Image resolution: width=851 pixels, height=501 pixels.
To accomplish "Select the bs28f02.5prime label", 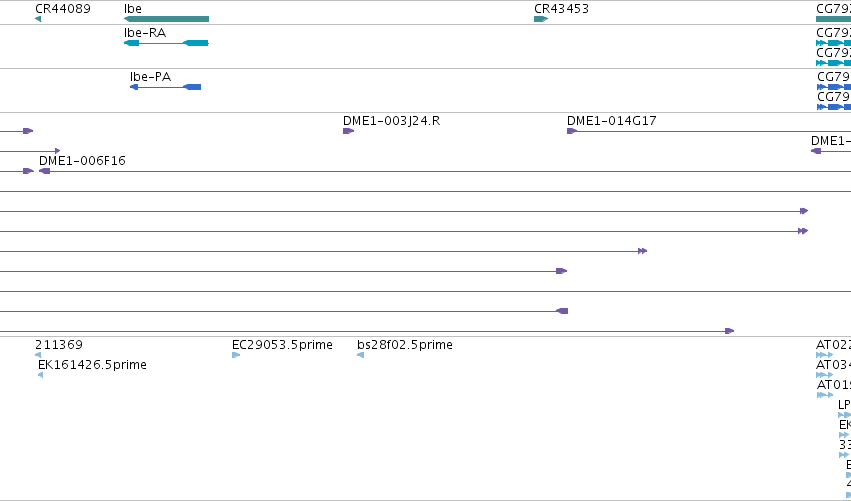I will click(405, 345).
